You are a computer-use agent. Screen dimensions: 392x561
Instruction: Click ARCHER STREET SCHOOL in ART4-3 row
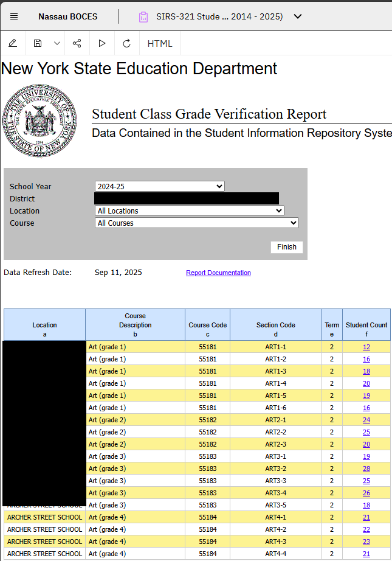[44, 542]
